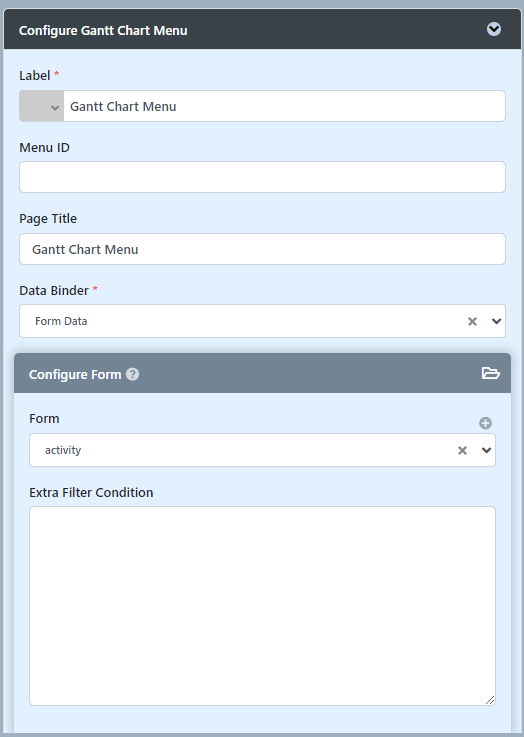Clear the Data Binder selection
This screenshot has height=737, width=524.
click(472, 321)
